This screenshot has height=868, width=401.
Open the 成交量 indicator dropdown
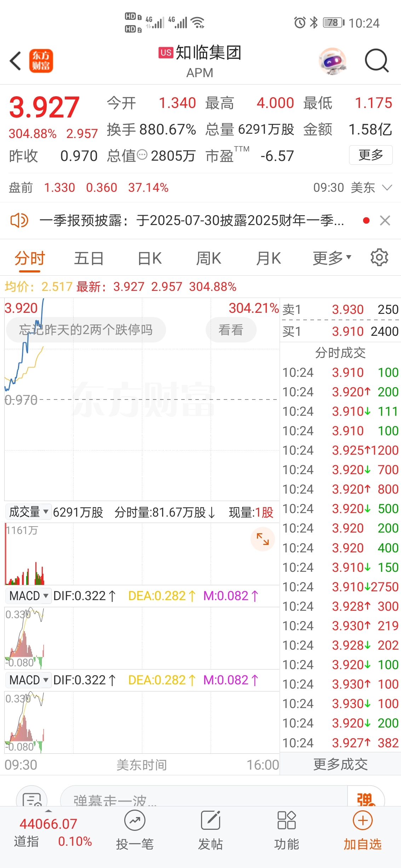[28, 512]
